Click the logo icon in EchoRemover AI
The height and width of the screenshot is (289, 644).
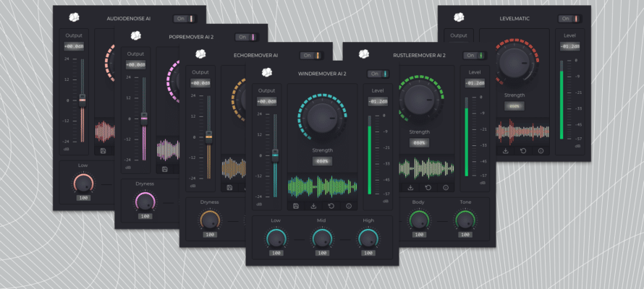pos(200,54)
